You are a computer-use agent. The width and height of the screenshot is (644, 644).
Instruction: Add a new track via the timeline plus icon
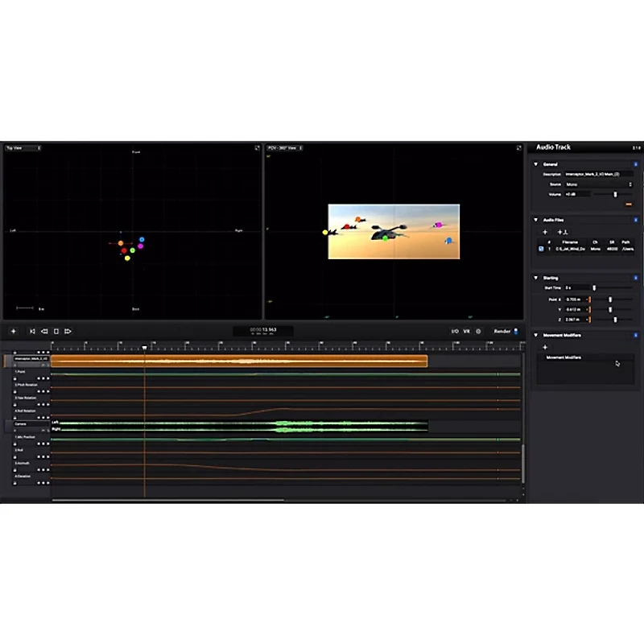(x=13, y=331)
